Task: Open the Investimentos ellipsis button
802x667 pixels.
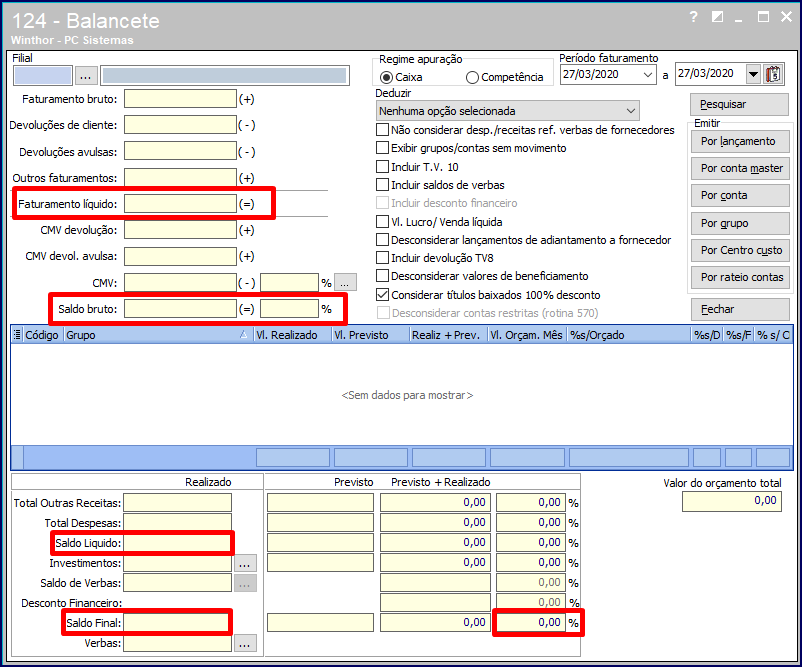Action: tap(244, 563)
